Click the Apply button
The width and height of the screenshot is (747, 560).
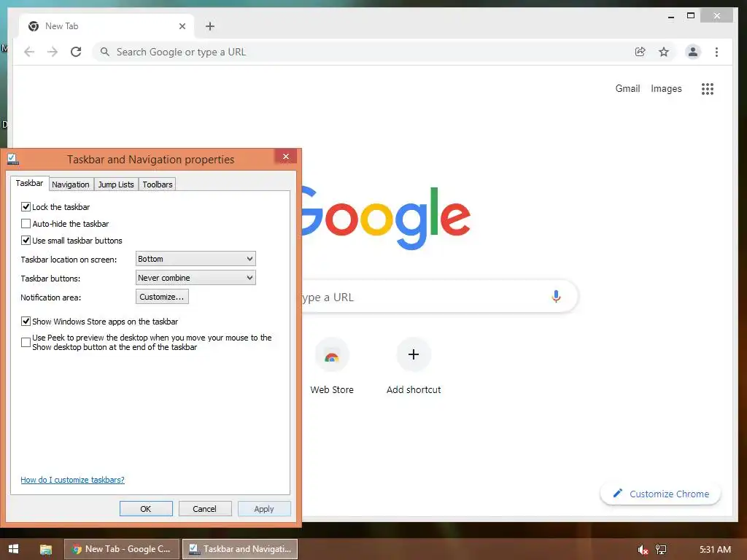(264, 508)
